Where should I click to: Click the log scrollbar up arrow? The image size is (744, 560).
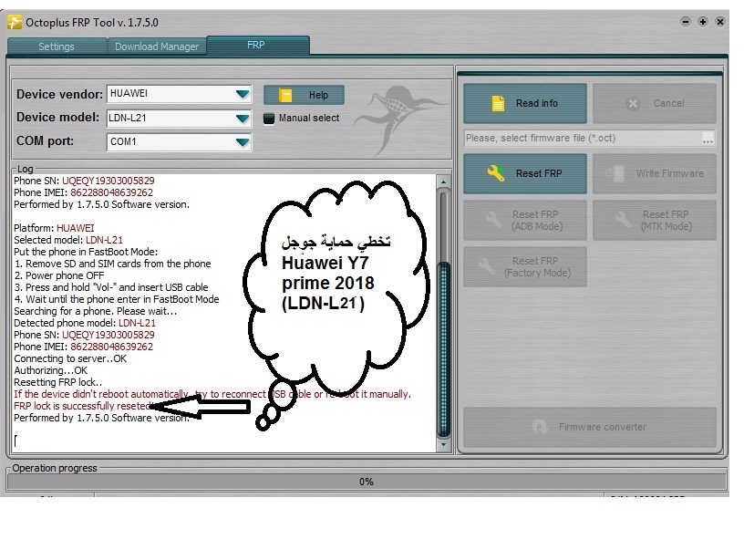click(x=443, y=181)
